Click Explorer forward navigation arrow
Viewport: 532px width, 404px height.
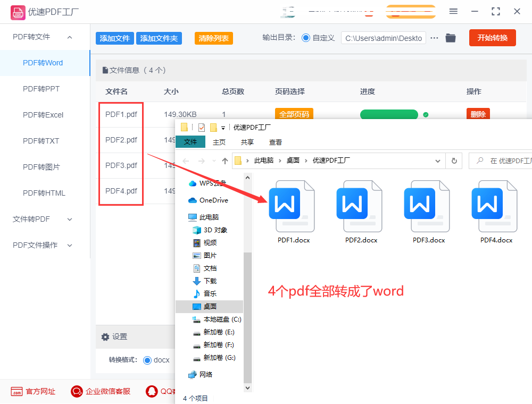coord(202,161)
